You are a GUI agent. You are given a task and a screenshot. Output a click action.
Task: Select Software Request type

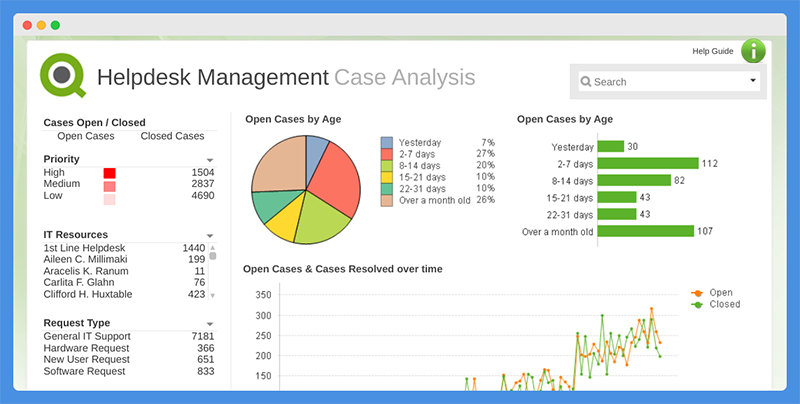[129, 371]
